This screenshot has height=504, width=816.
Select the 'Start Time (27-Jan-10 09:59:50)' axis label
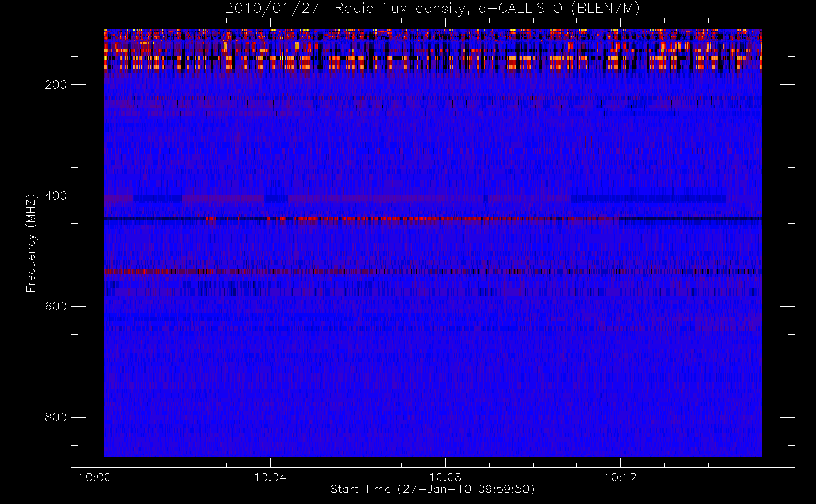pos(432,489)
